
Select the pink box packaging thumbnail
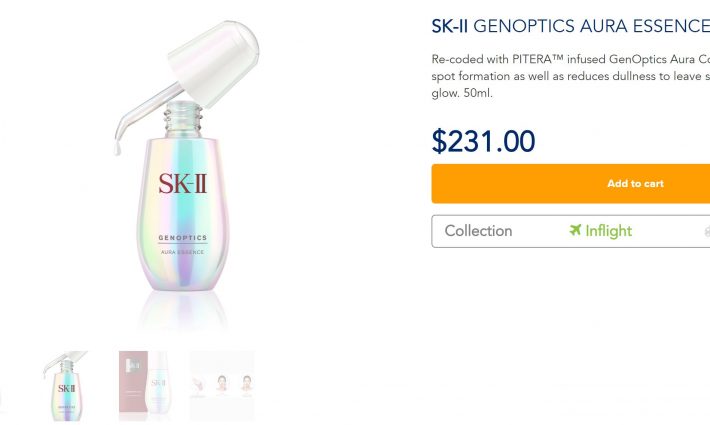pyautogui.click(x=148, y=385)
